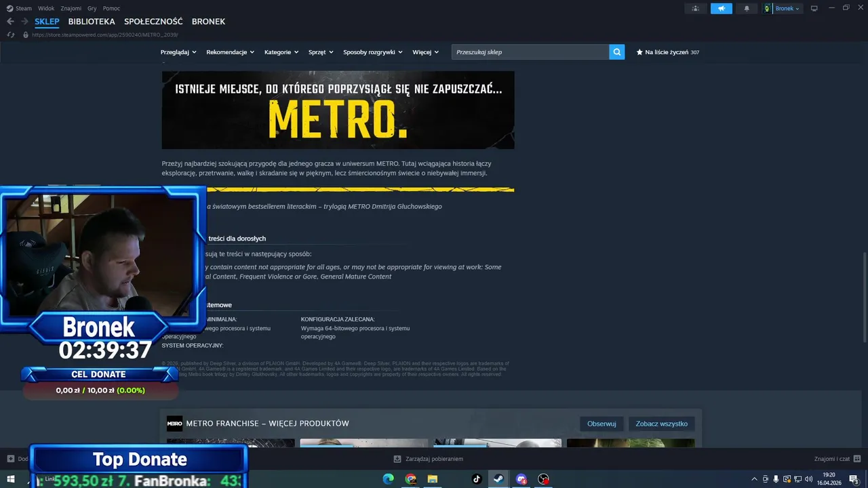Expand the Więcej dropdown
868x488 pixels.
point(425,52)
